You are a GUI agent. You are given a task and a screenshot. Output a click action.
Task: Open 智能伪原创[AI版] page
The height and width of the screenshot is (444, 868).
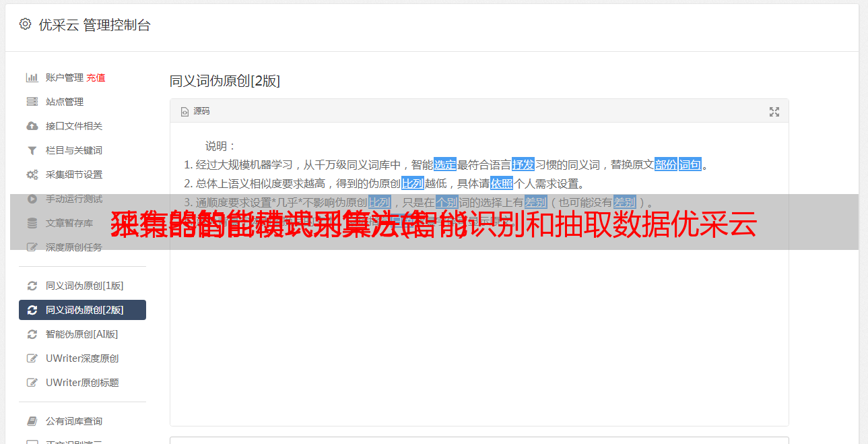82,334
